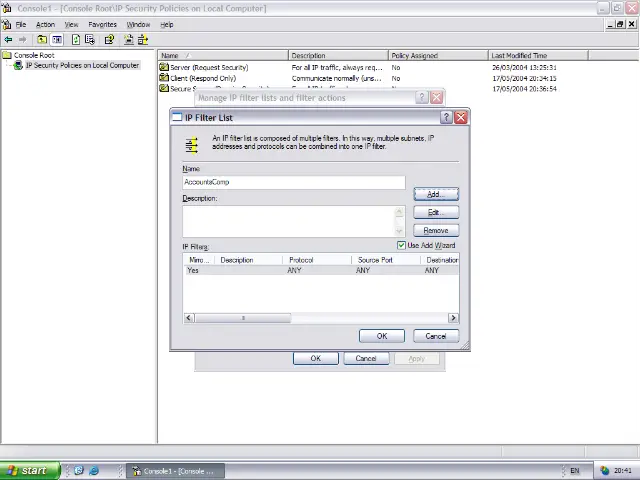640x480 pixels.
Task: Select IP Security Policies on Local Computer node
Action: pos(82,65)
